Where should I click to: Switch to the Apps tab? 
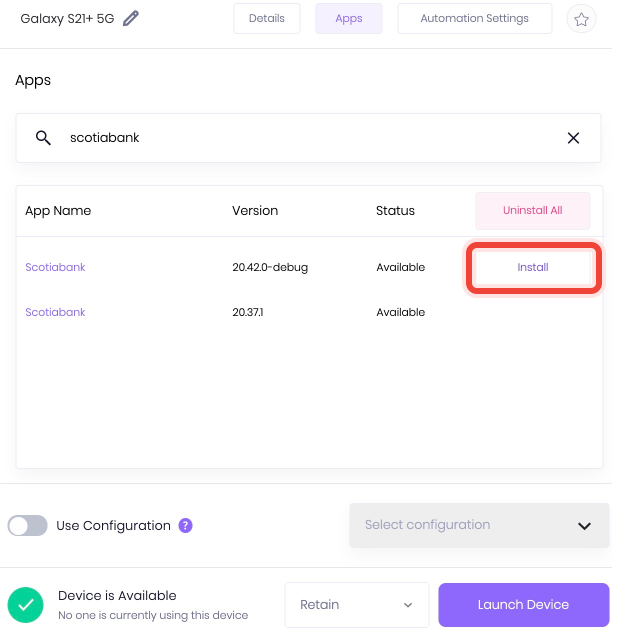point(349,19)
